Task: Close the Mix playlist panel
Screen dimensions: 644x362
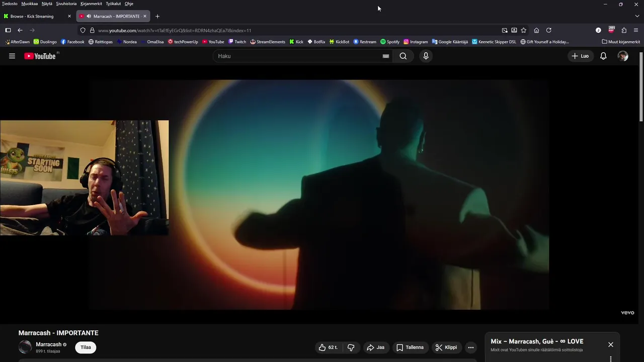Action: coord(610,344)
